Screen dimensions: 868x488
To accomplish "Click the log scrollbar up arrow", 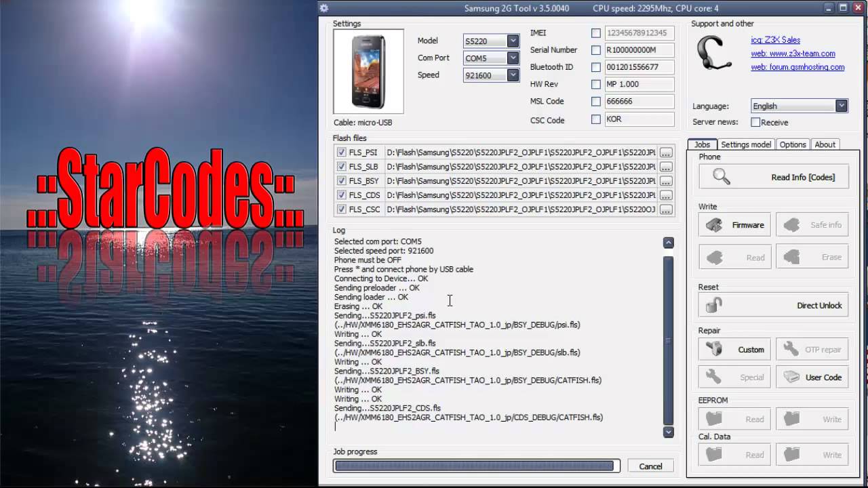I will click(669, 243).
